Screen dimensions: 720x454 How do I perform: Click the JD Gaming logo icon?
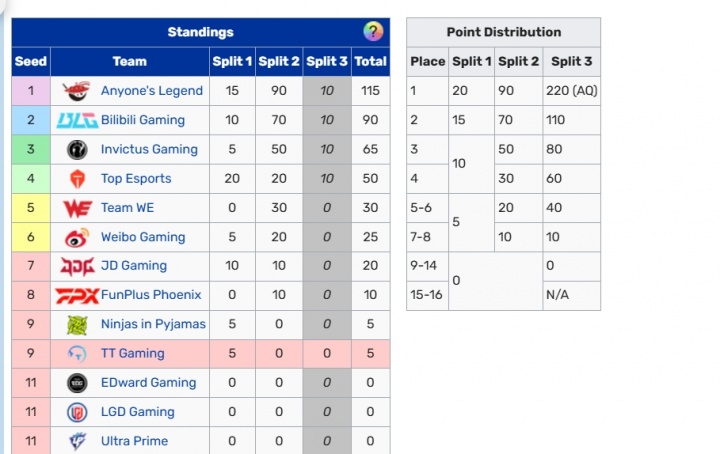tap(77, 266)
